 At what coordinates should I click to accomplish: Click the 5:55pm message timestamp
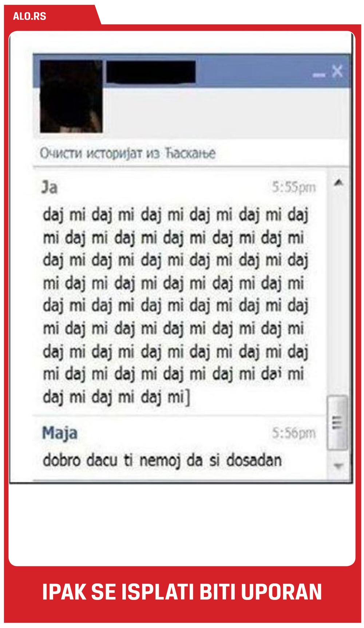[x=294, y=187]
